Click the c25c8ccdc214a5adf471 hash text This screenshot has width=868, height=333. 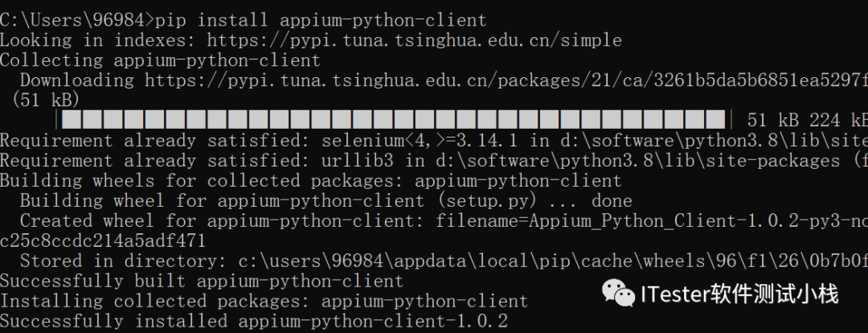pyautogui.click(x=103, y=241)
